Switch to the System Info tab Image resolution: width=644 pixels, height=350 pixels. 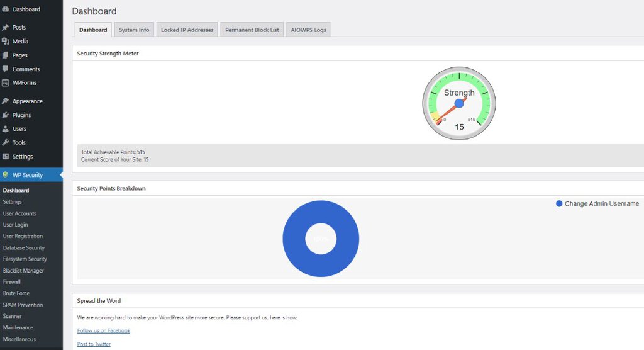click(x=134, y=30)
